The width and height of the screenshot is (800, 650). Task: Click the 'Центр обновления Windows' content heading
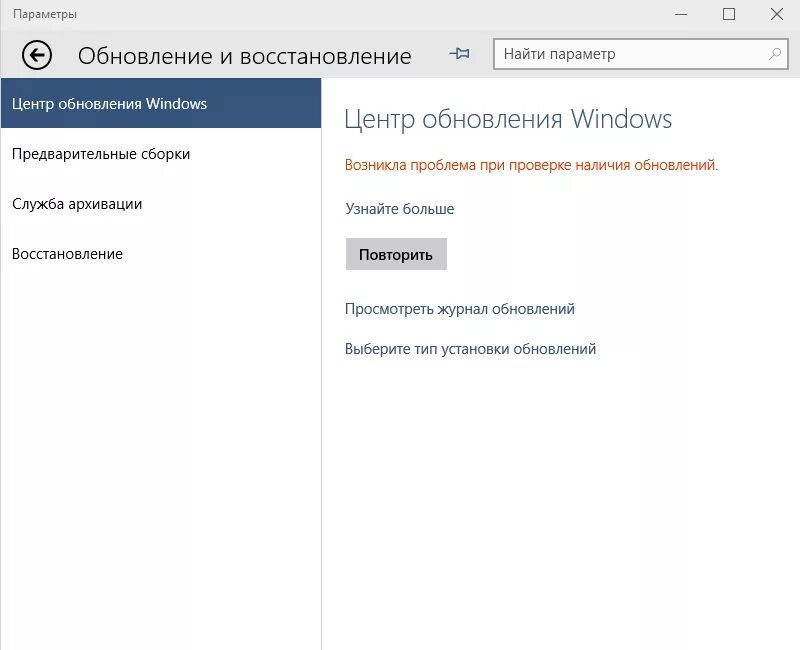[x=508, y=119]
